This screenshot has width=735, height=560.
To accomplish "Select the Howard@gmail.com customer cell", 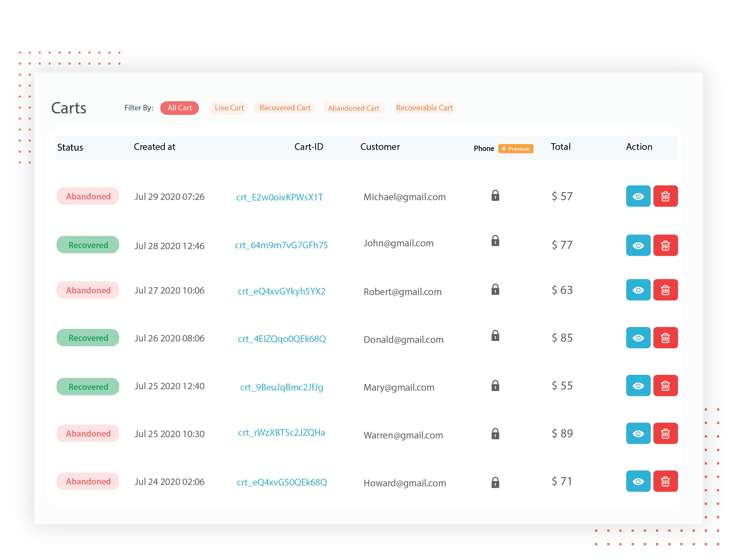I will 405,483.
